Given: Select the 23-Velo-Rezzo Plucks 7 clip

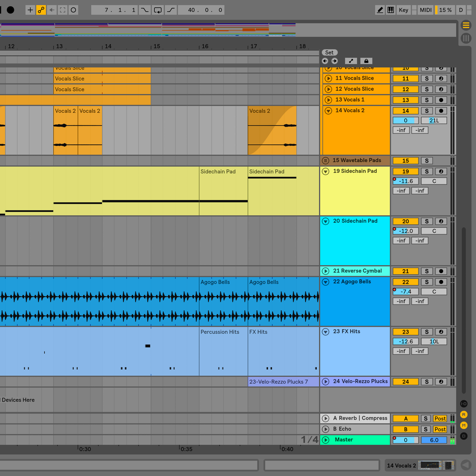Looking at the screenshot, I should pyautogui.click(x=284, y=381).
